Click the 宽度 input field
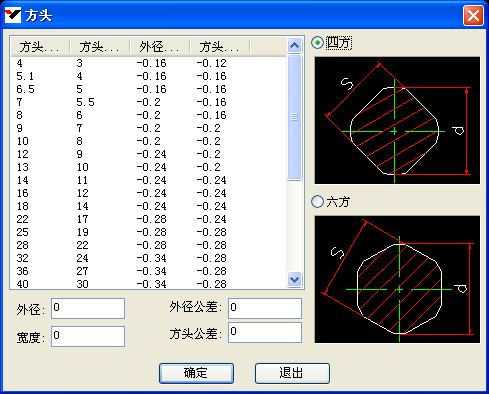The height and width of the screenshot is (394, 489). [88, 336]
